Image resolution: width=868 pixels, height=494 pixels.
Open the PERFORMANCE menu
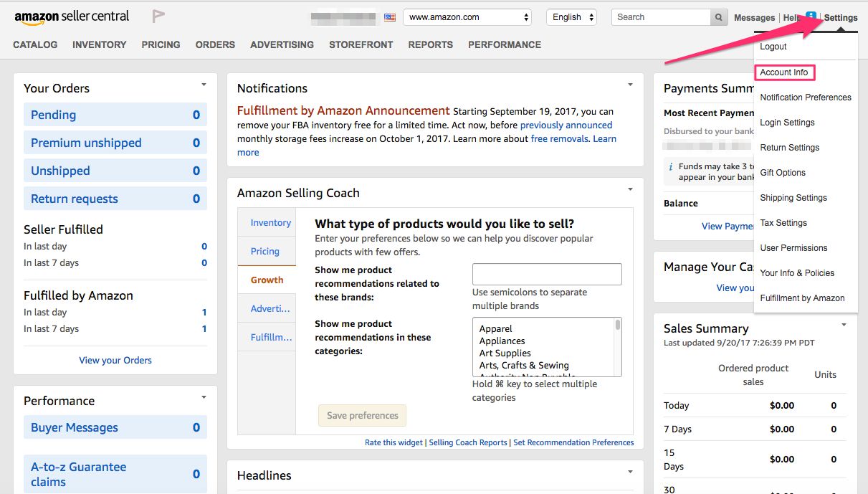point(505,44)
